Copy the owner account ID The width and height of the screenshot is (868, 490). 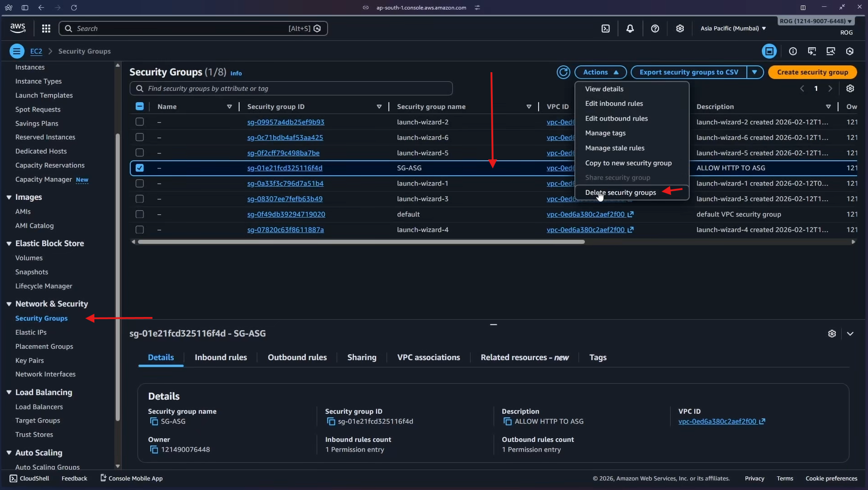(x=154, y=450)
